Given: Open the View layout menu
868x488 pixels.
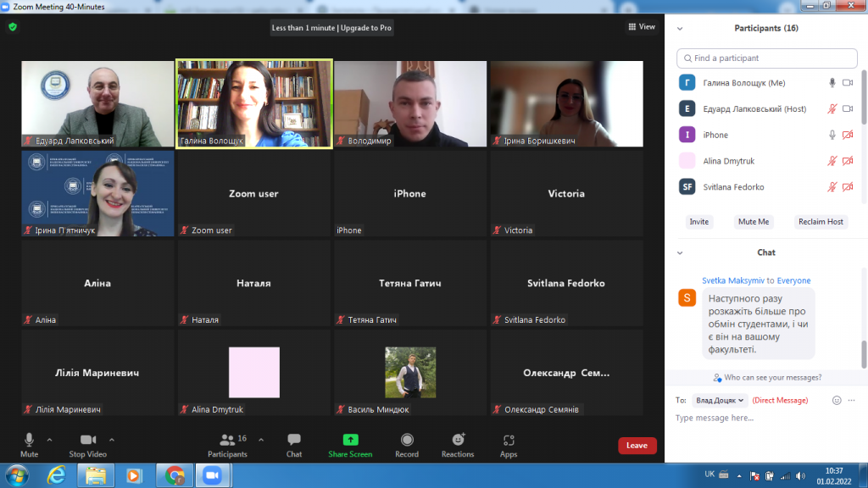Looking at the screenshot, I should (642, 27).
